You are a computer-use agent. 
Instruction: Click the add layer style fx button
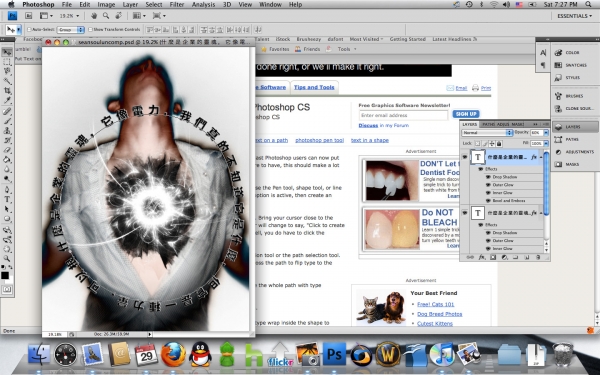(x=481, y=258)
